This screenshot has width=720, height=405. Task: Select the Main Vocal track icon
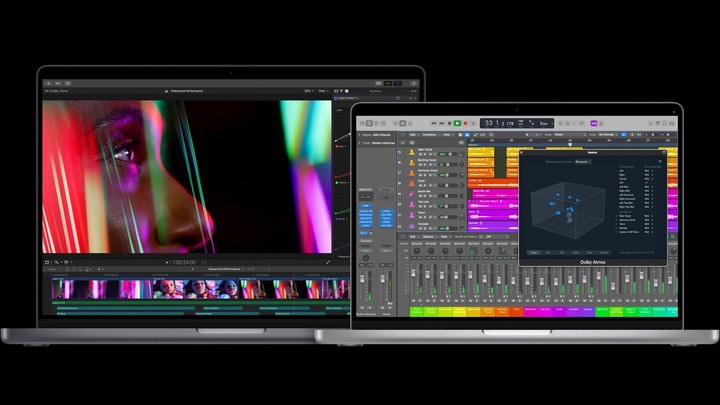tap(413, 150)
